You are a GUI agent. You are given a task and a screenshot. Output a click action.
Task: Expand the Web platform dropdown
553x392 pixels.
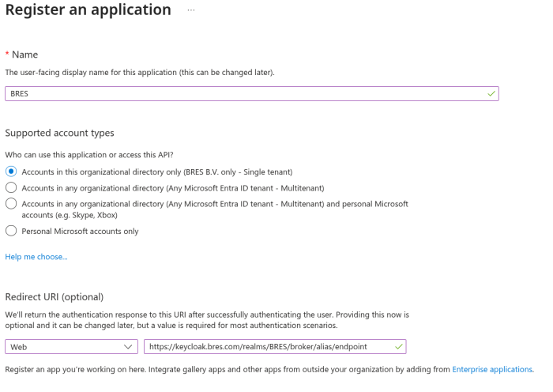(x=71, y=347)
